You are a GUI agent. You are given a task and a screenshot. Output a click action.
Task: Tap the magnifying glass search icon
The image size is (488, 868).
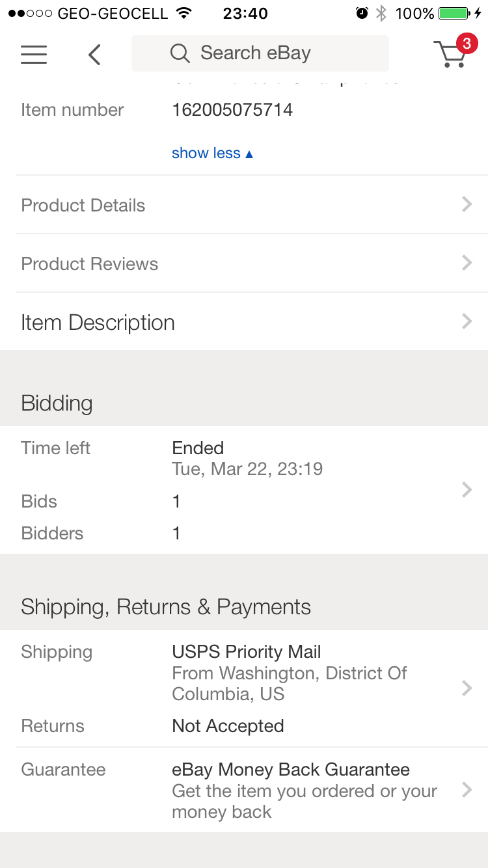(180, 53)
